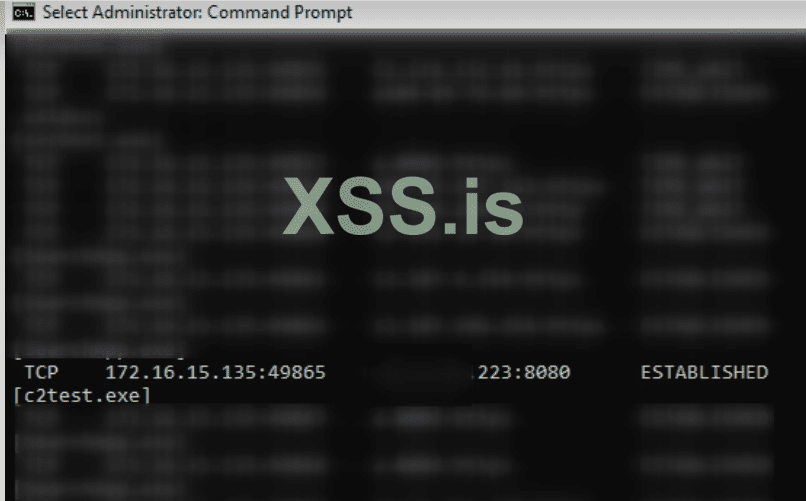The height and width of the screenshot is (501, 806).
Task: Click the Command Prompt icon in title bar
Action: pyautogui.click(x=23, y=12)
